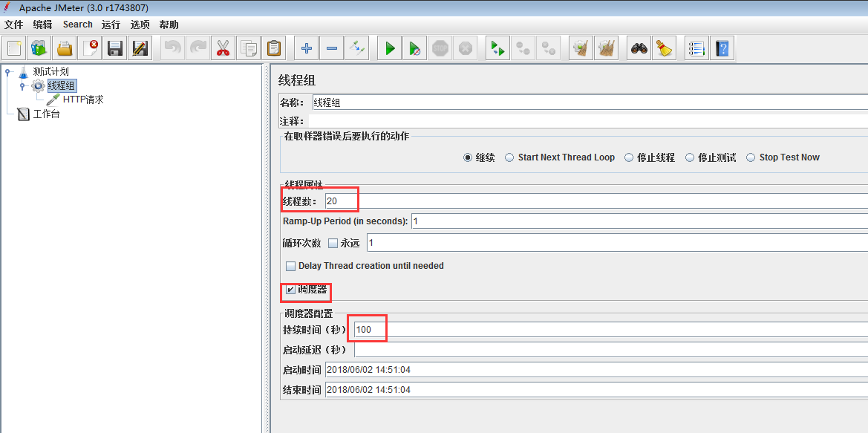Screen dimensions: 868x433
Task: Click the Shutdown test X icon
Action: (465, 48)
